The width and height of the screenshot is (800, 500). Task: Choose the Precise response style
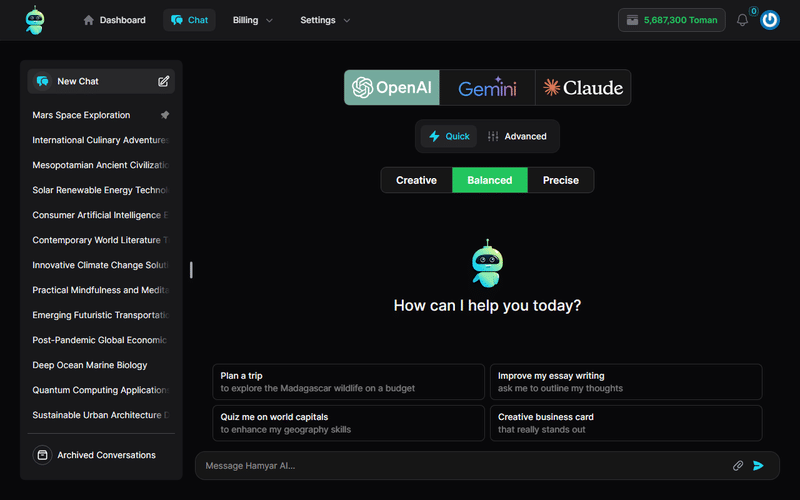pyautogui.click(x=561, y=180)
